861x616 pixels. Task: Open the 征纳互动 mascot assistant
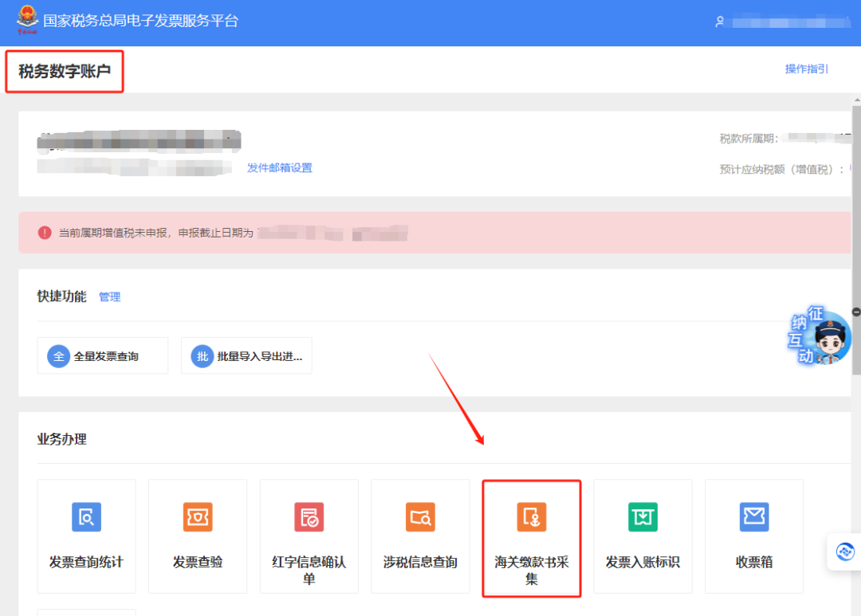pyautogui.click(x=820, y=335)
